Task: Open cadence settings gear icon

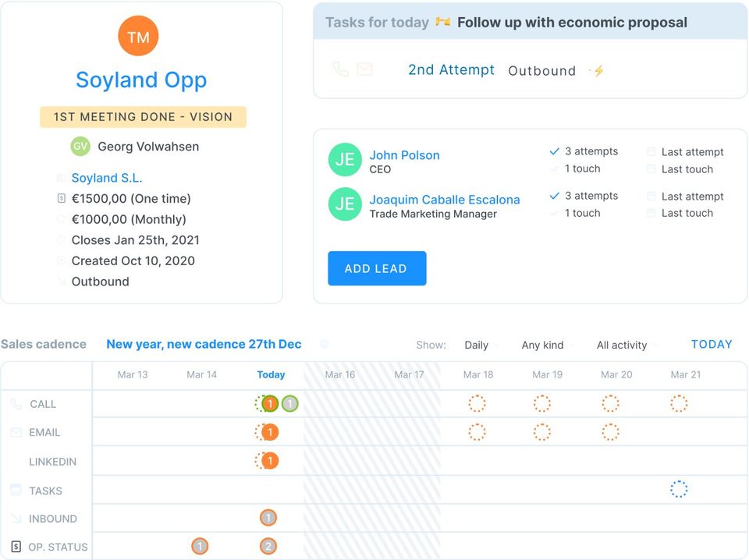Action: [x=325, y=345]
